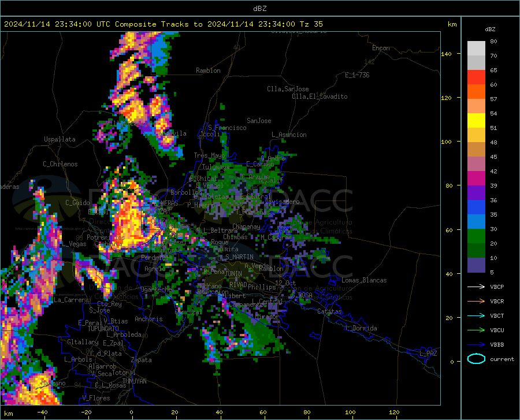Pick the brown swatch between 48 and 45

coord(476,150)
